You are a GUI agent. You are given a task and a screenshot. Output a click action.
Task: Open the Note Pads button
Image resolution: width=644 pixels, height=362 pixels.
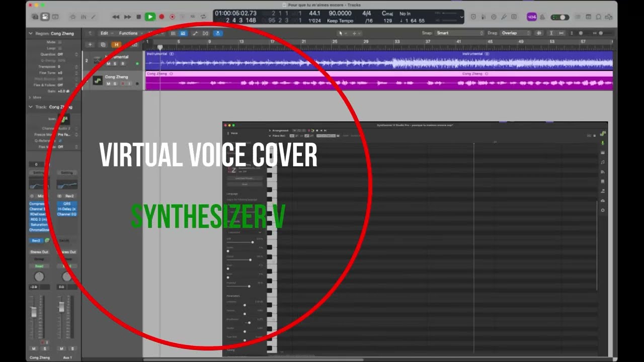click(x=590, y=17)
